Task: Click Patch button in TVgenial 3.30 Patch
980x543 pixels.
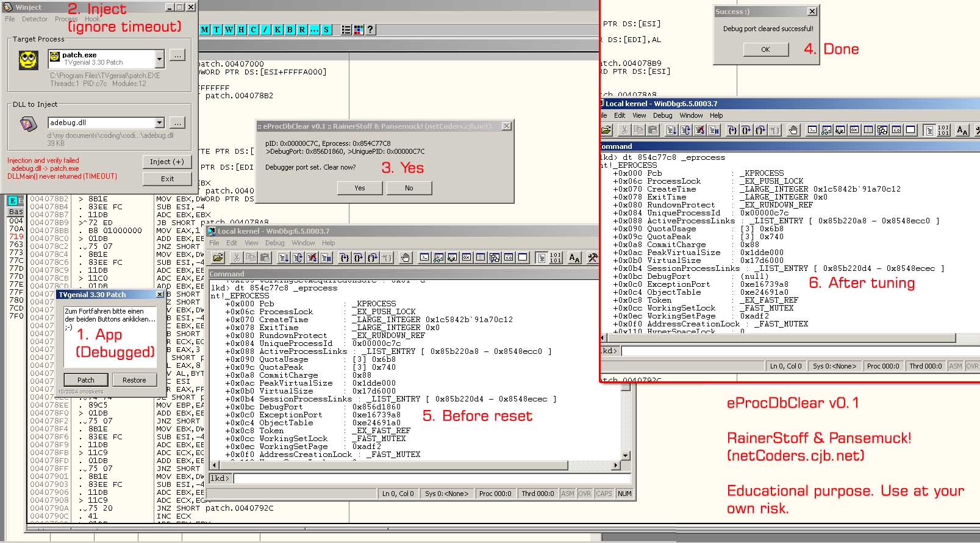Action: pos(86,379)
